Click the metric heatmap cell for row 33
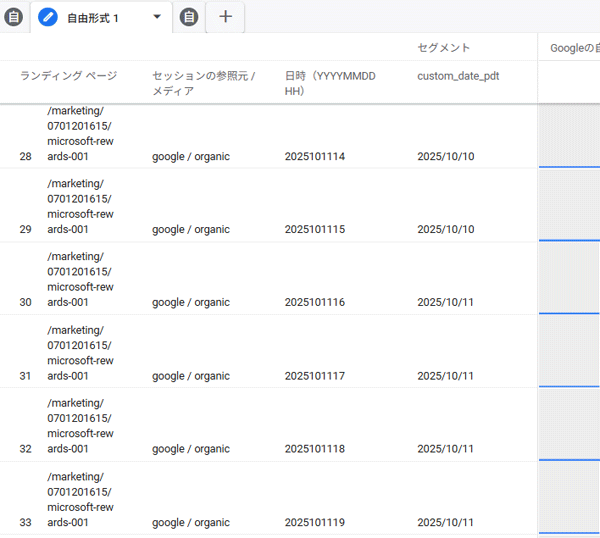The width and height of the screenshot is (600, 538). pos(569,498)
